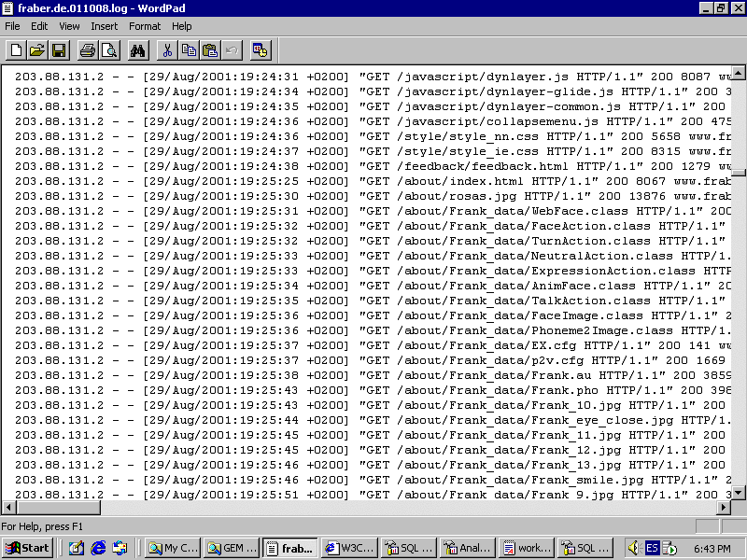Screen dimensions: 747x560
Task: Click the volume speaker tray icon
Action: pyautogui.click(x=633, y=548)
